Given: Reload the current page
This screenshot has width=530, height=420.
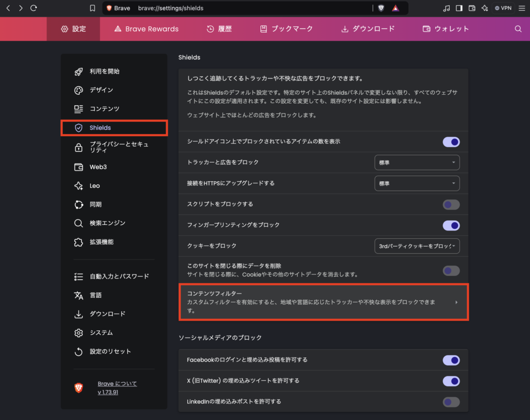Looking at the screenshot, I should (x=34, y=8).
